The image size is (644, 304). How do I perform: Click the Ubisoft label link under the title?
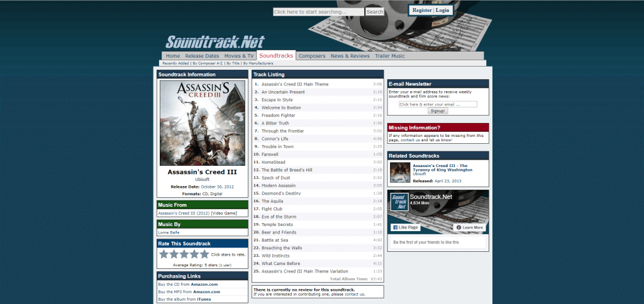pyautogui.click(x=202, y=180)
